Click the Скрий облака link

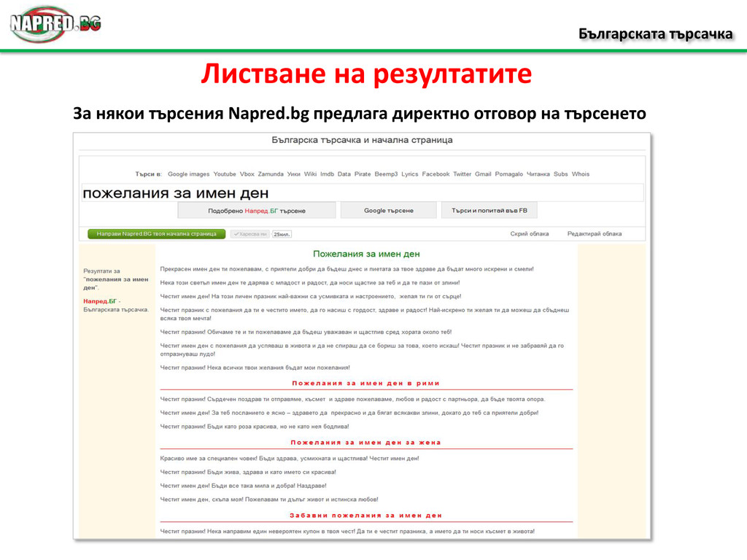click(x=530, y=234)
